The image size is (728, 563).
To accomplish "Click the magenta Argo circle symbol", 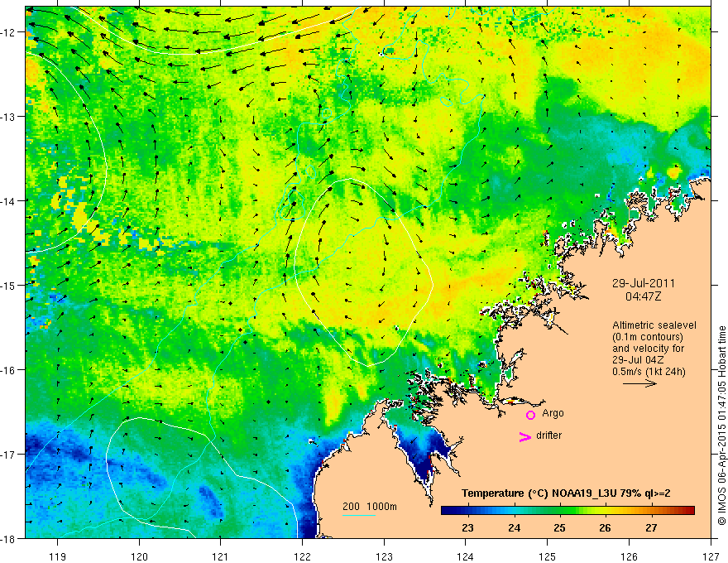I will point(530,415).
